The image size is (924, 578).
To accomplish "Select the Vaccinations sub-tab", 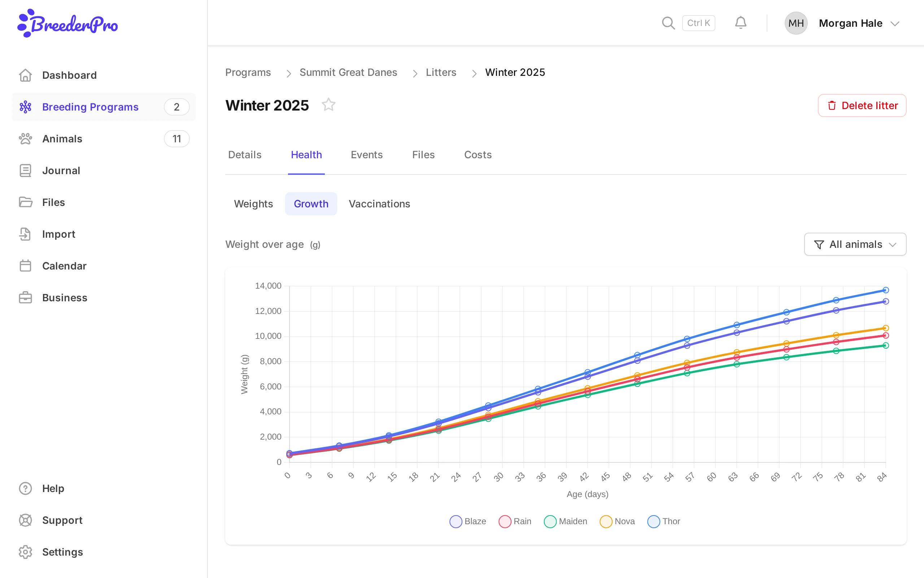I will 379,204.
